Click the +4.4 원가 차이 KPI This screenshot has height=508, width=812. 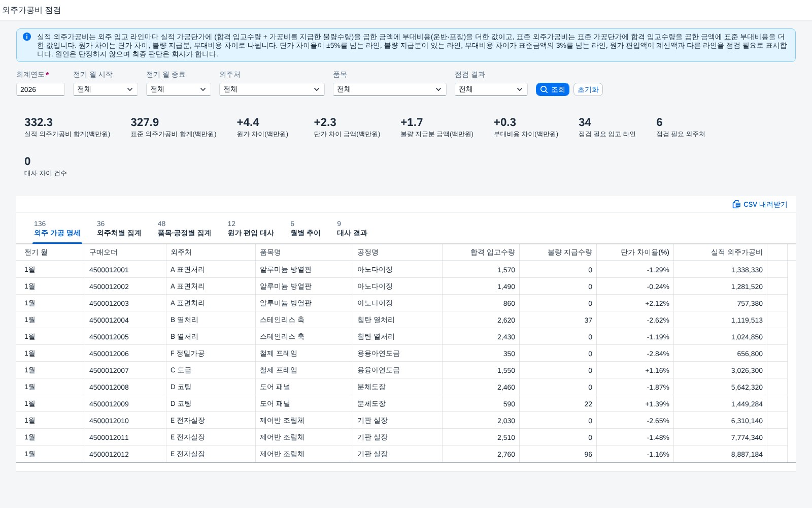pyautogui.click(x=262, y=127)
